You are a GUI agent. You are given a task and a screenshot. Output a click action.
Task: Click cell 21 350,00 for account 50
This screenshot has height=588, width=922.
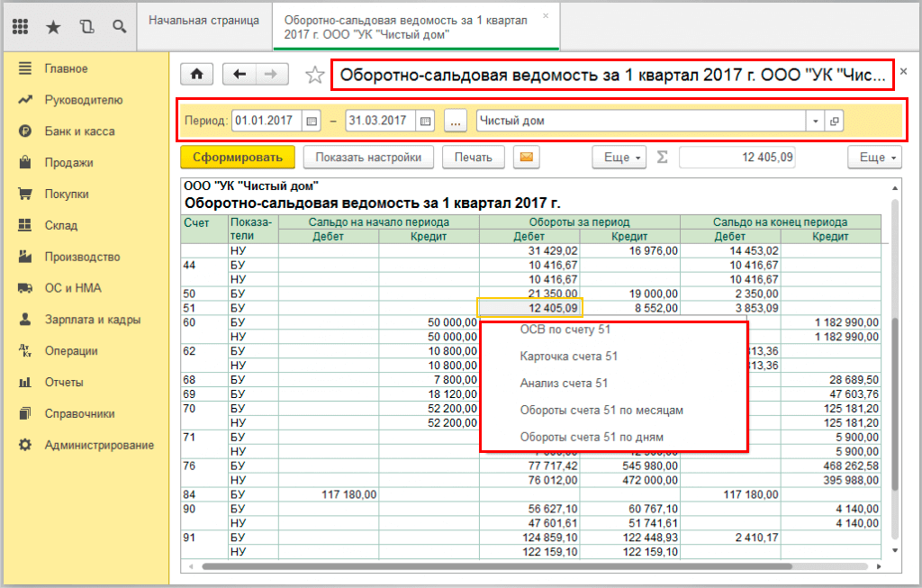529,294
